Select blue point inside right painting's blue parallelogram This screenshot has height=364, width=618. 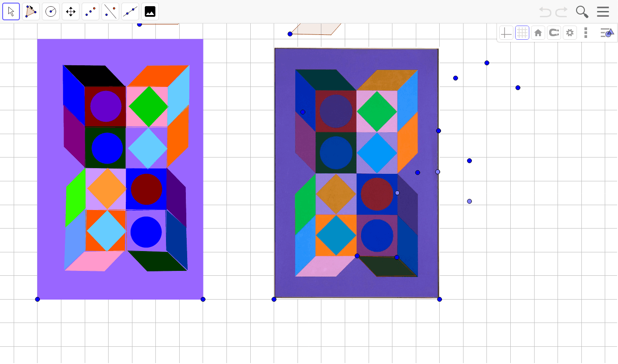pyautogui.click(x=303, y=112)
